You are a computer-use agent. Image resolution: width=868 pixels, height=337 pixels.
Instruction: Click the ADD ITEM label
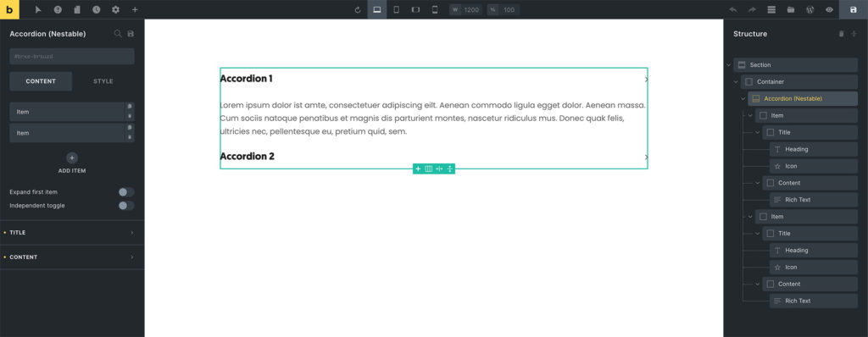coord(72,171)
